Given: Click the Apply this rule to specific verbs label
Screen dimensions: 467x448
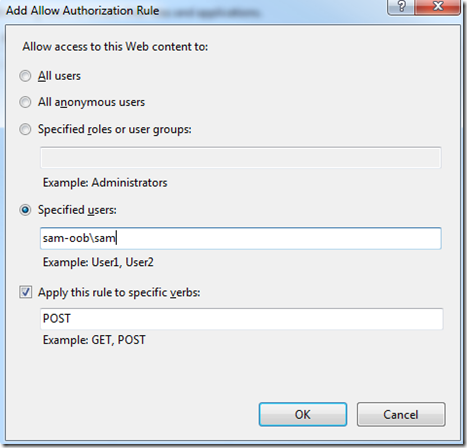Looking at the screenshot, I should [119, 292].
